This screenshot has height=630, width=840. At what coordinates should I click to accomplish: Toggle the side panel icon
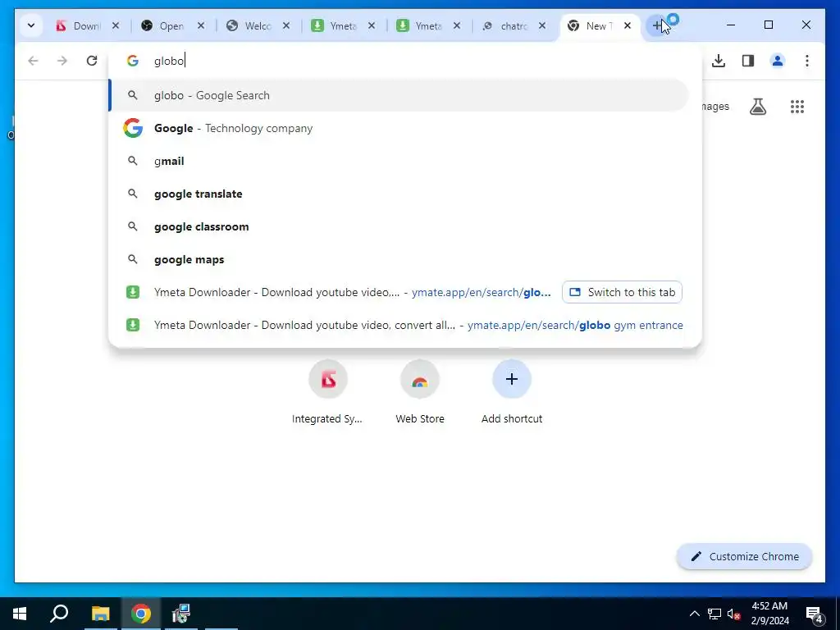pyautogui.click(x=748, y=61)
